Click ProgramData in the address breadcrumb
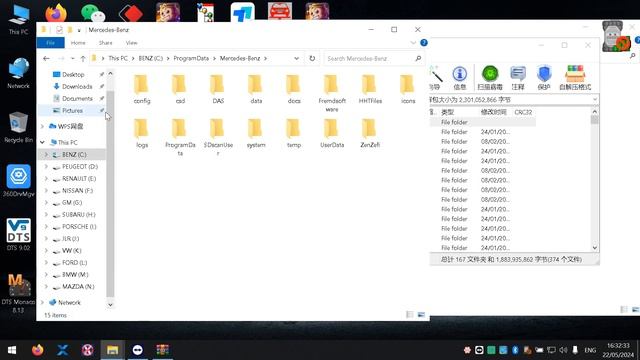This screenshot has width=640, height=360. click(191, 58)
